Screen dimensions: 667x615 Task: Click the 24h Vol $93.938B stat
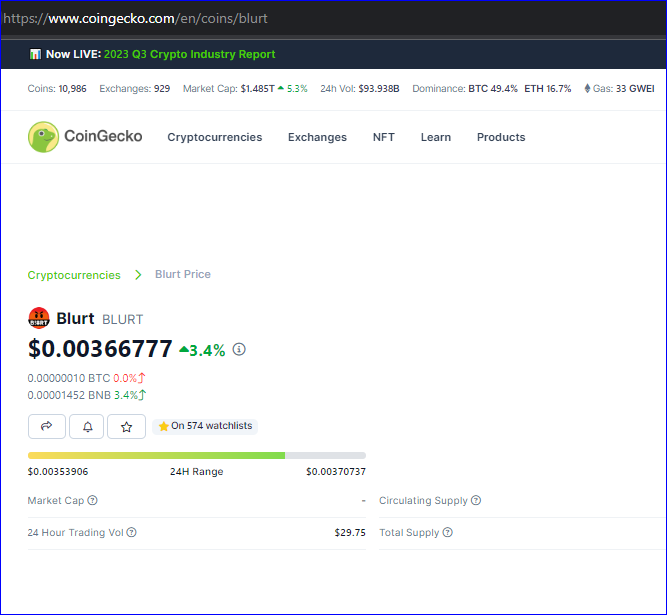(x=360, y=88)
